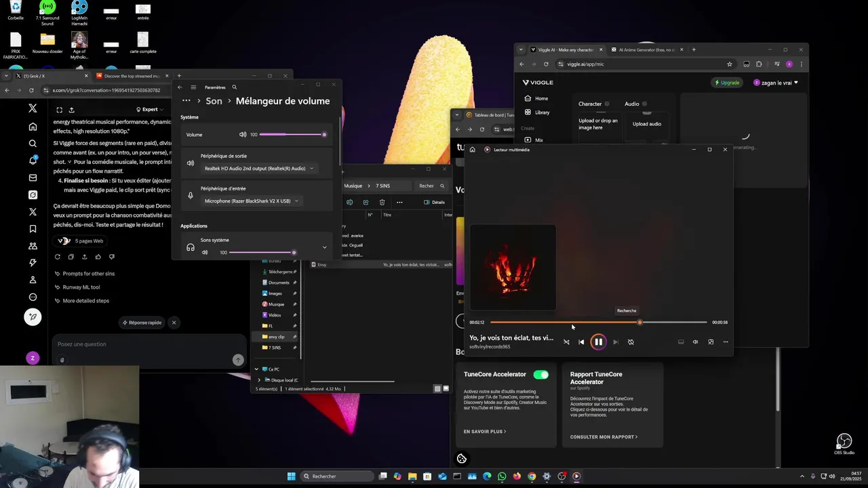The width and height of the screenshot is (868, 488).
Task: Open CONSULTER MON RAPPORT link
Action: [x=604, y=437]
